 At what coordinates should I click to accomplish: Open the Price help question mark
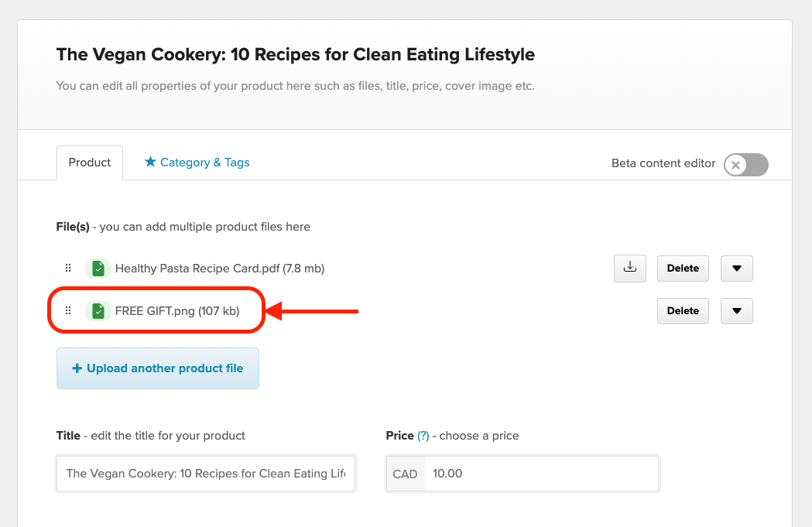pyautogui.click(x=422, y=436)
